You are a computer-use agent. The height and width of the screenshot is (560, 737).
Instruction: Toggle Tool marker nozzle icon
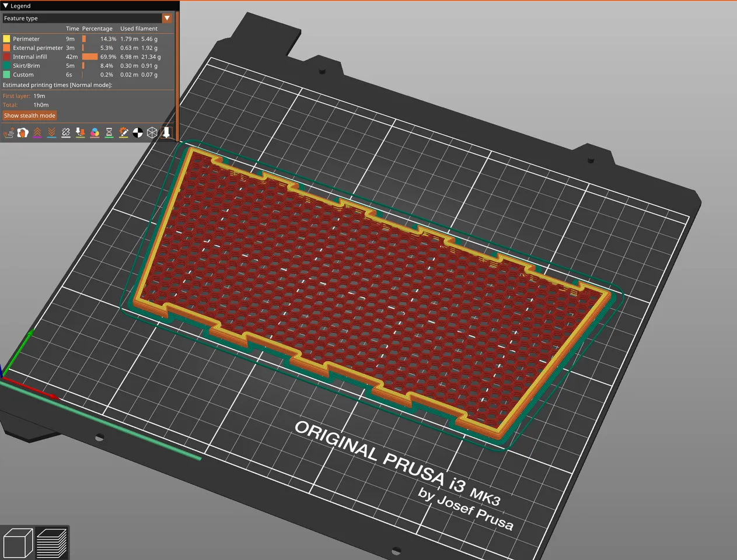pyautogui.click(x=166, y=133)
